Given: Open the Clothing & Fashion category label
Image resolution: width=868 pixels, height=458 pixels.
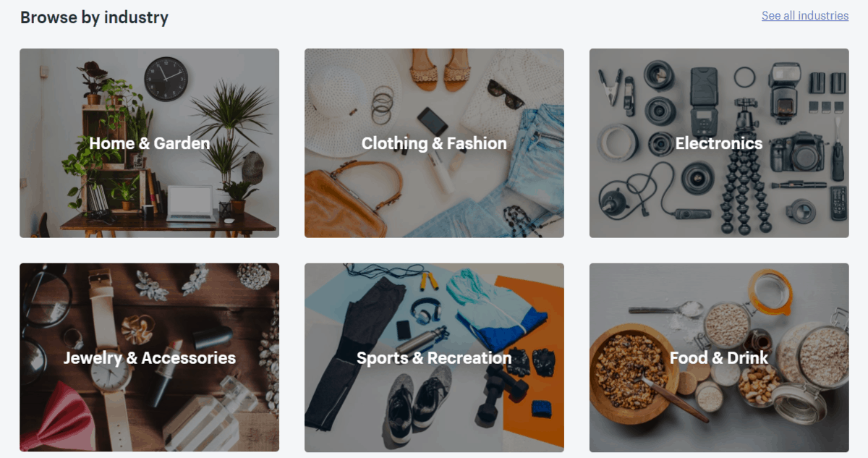Looking at the screenshot, I should pyautogui.click(x=434, y=143).
